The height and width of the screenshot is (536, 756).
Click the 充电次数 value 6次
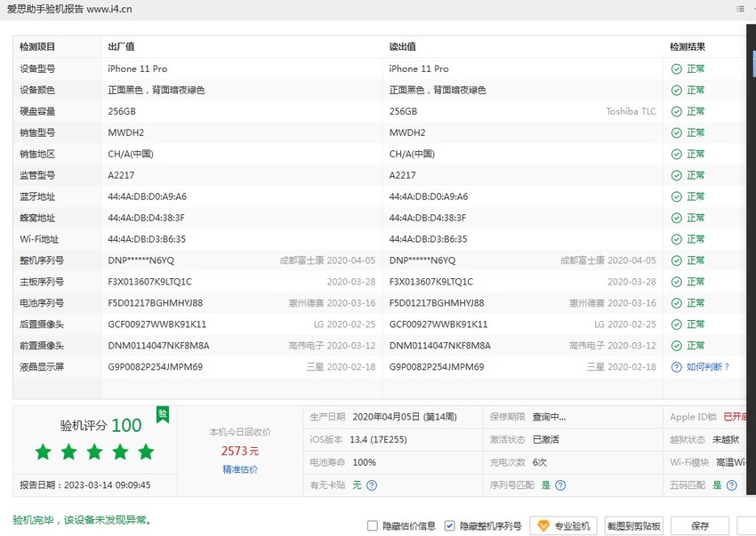tap(540, 462)
